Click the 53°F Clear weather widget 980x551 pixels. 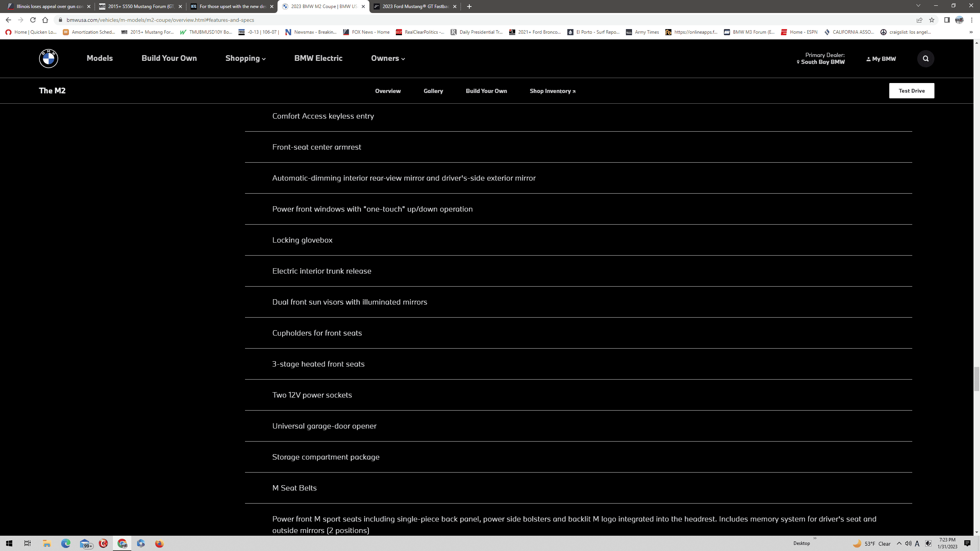click(x=872, y=543)
